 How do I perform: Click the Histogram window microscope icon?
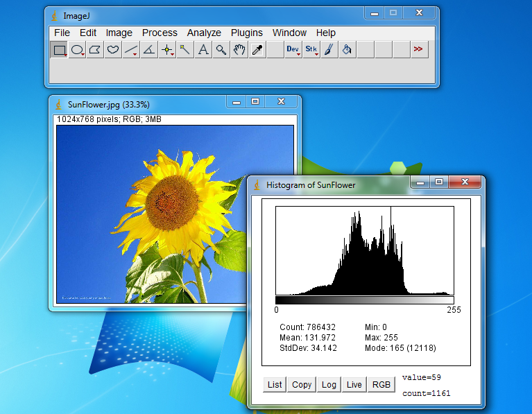click(x=257, y=185)
